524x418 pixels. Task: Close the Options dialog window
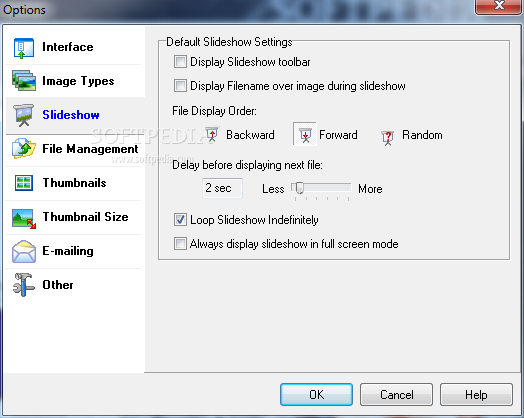(499, 6)
